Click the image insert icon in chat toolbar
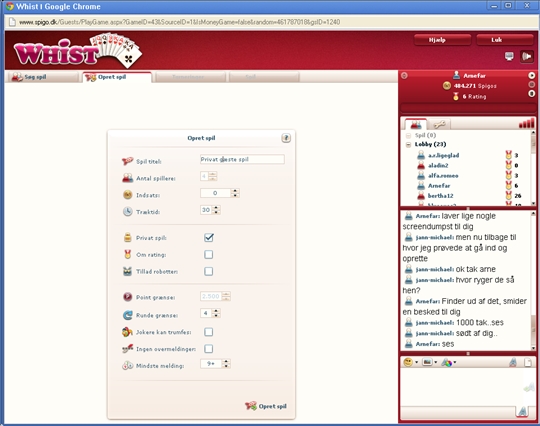 point(427,362)
